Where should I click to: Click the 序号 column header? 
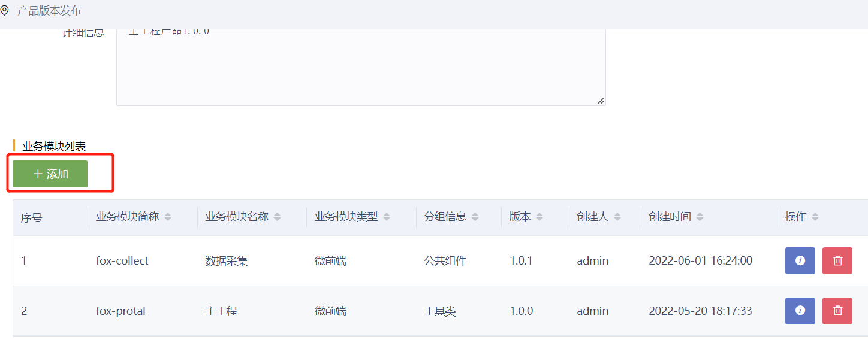(x=31, y=218)
